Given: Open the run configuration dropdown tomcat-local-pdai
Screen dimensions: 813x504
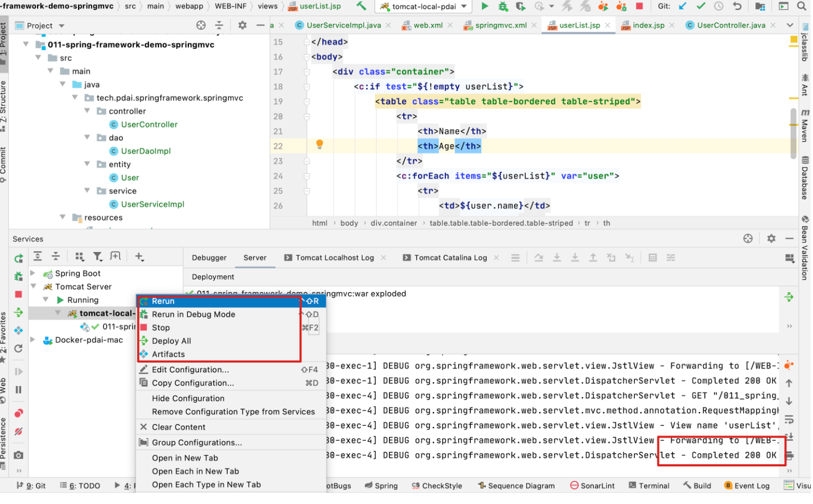Looking at the screenshot, I should pyautogui.click(x=424, y=7).
